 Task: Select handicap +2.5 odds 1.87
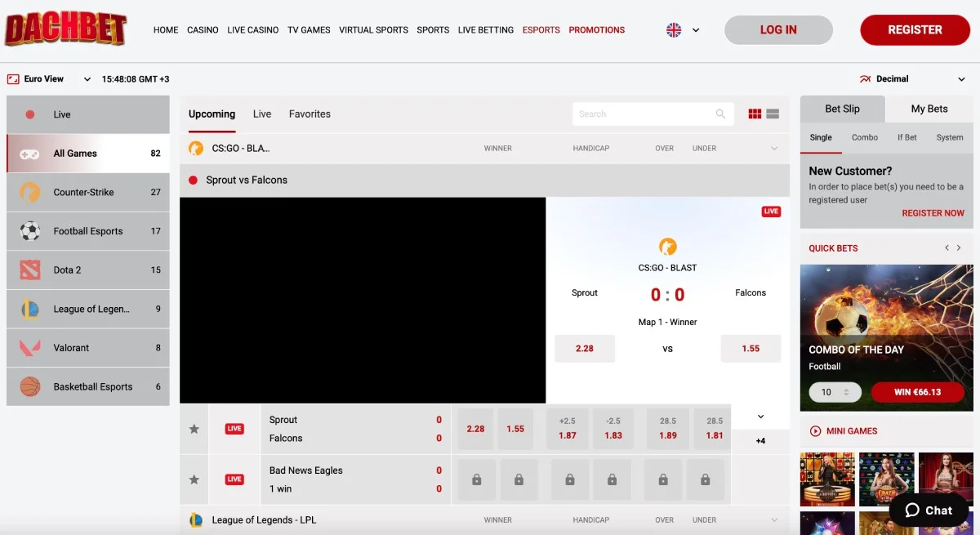click(x=568, y=429)
